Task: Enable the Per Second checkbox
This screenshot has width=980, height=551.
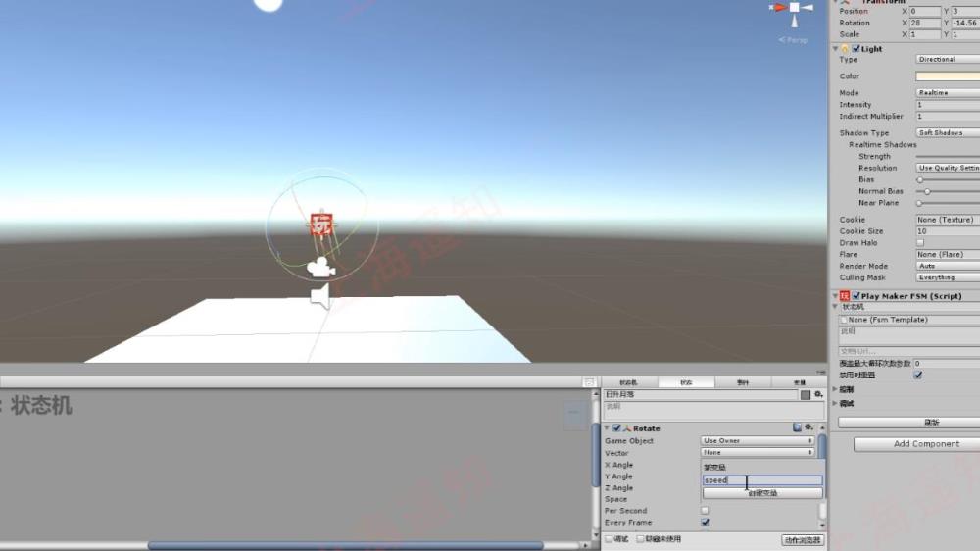Action: click(x=705, y=511)
